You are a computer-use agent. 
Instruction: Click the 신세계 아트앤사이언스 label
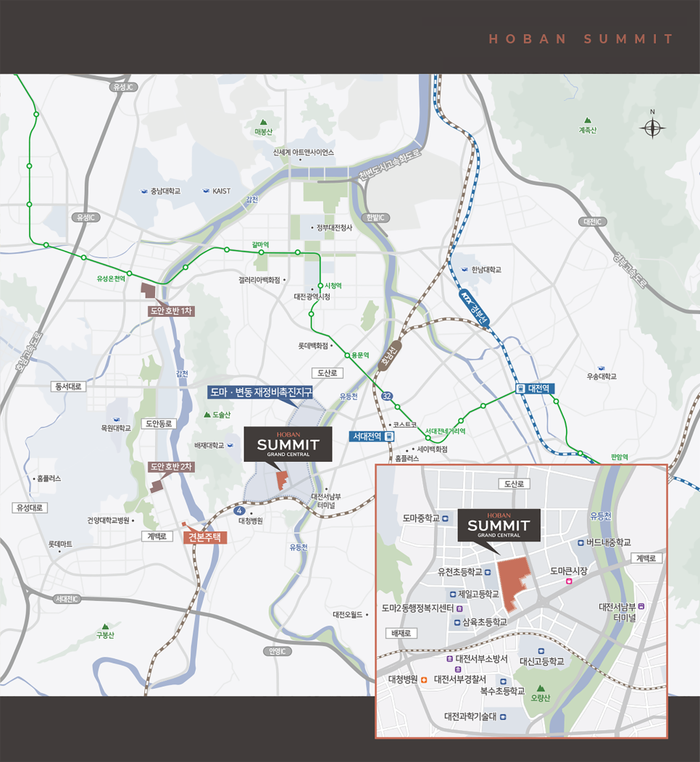click(304, 152)
